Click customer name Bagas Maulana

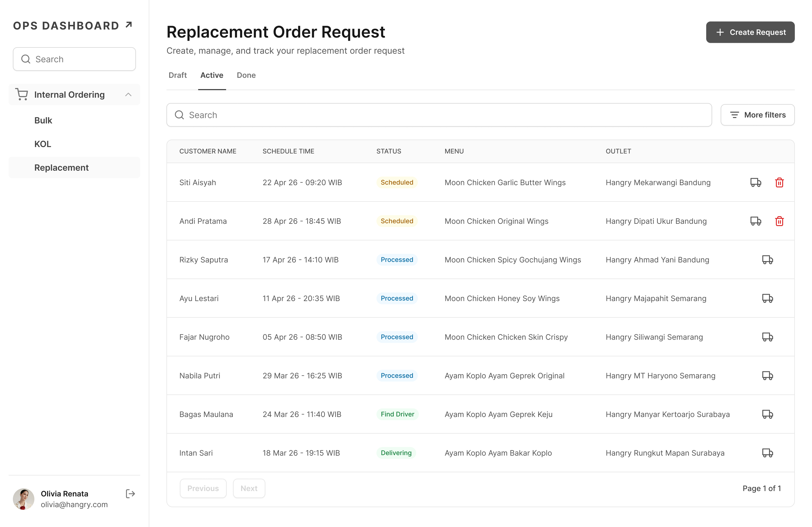(206, 414)
